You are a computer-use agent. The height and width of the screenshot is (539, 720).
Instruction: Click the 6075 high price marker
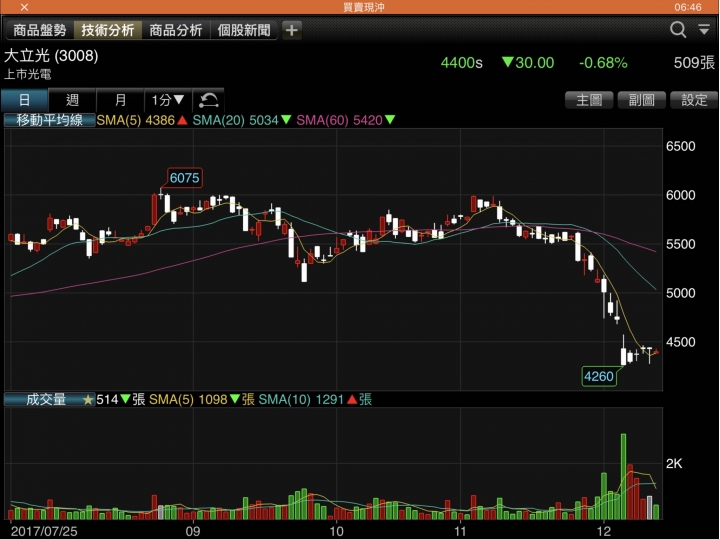click(x=185, y=178)
